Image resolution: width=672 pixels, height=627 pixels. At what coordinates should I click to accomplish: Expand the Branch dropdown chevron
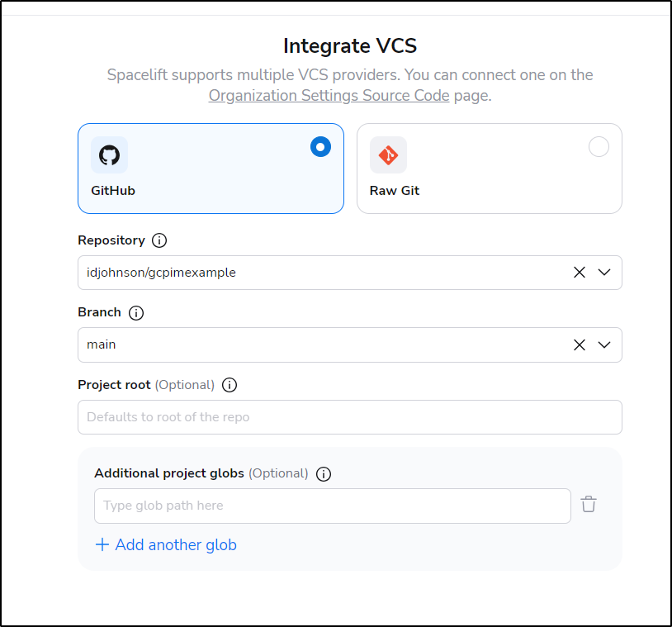[x=604, y=344]
